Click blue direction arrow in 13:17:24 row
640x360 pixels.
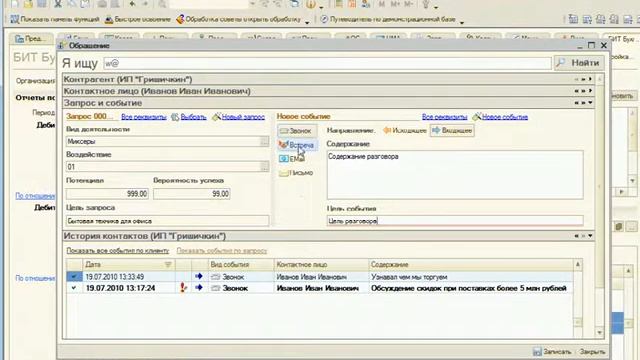point(199,288)
